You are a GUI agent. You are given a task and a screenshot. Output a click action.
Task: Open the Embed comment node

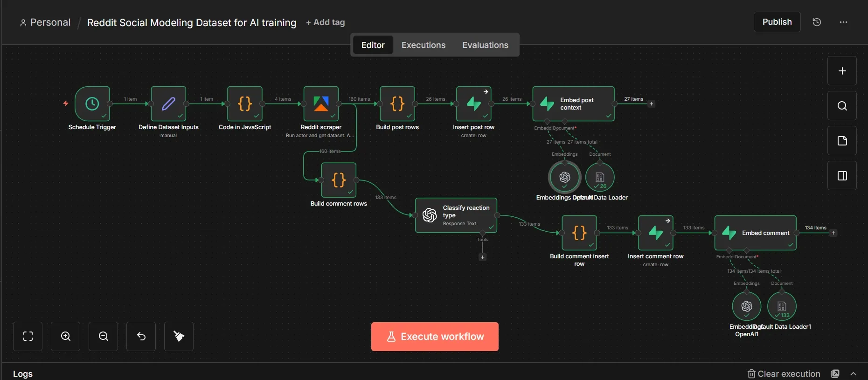[756, 233]
